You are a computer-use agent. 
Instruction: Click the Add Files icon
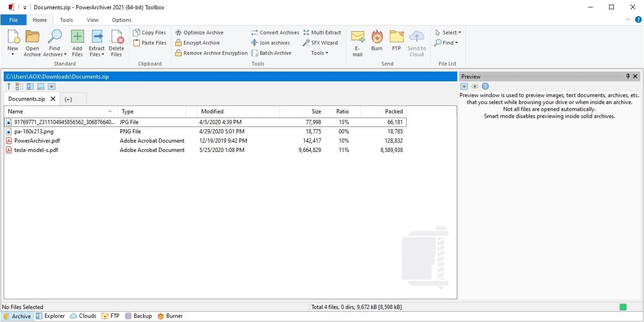tap(77, 37)
